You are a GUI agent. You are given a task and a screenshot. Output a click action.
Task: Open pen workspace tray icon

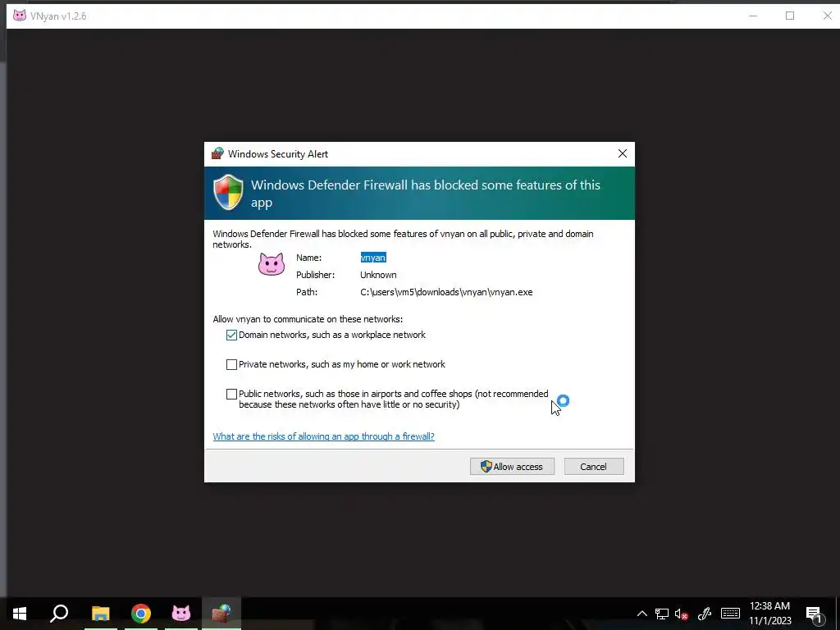705,614
